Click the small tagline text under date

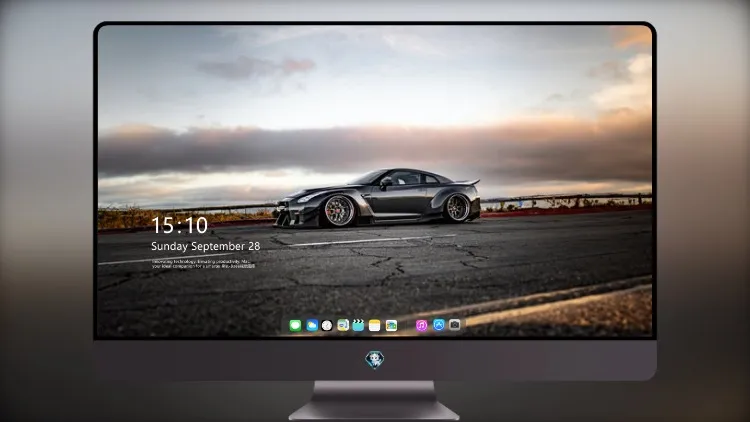point(203,264)
